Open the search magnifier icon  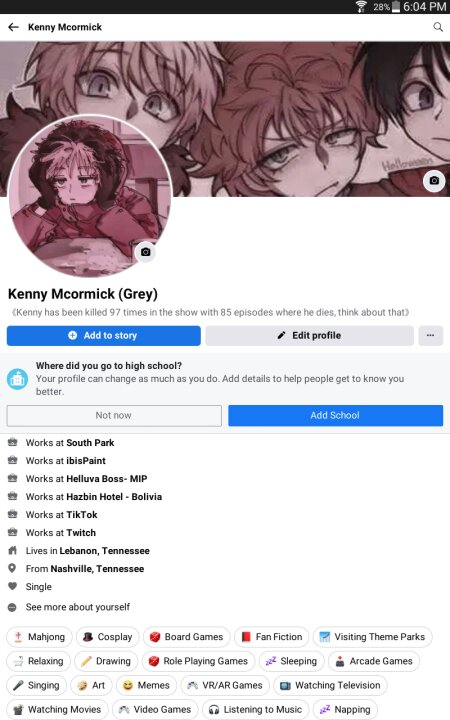438,27
